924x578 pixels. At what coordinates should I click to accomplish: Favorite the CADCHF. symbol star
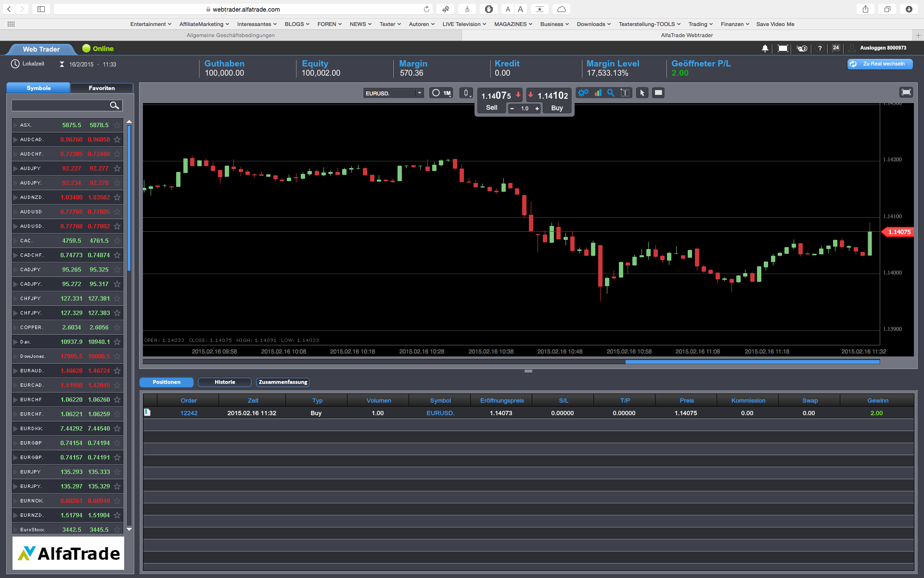click(x=117, y=255)
